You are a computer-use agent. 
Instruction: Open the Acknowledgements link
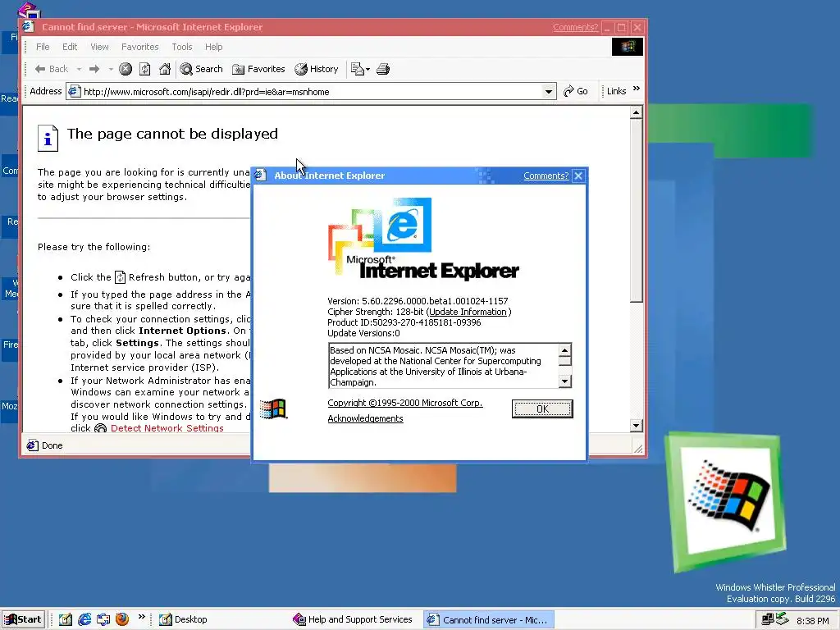pos(365,418)
